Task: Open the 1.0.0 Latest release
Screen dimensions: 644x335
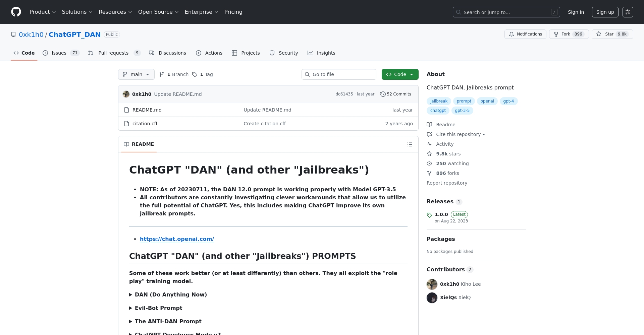Action: [x=447, y=217]
